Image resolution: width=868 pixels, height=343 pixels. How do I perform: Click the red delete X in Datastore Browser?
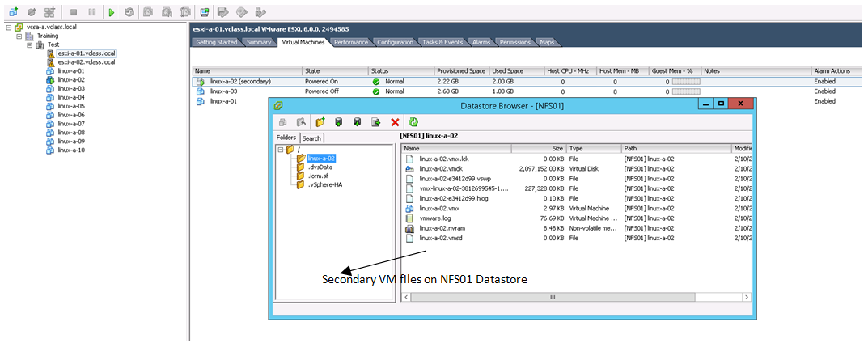click(396, 123)
